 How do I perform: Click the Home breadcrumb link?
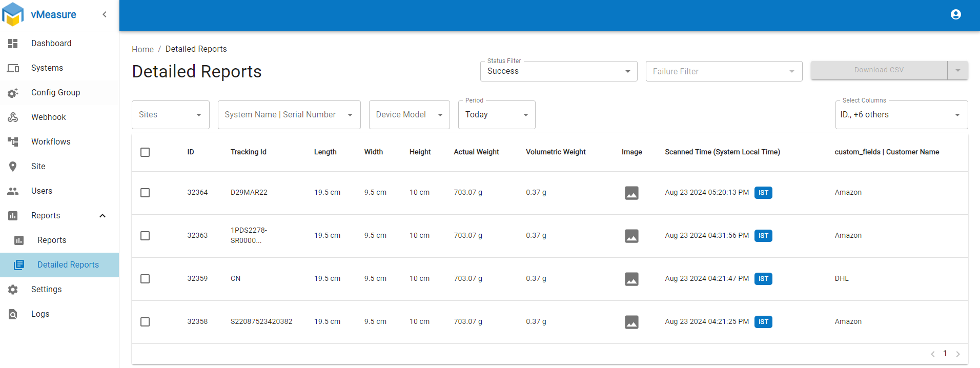142,49
